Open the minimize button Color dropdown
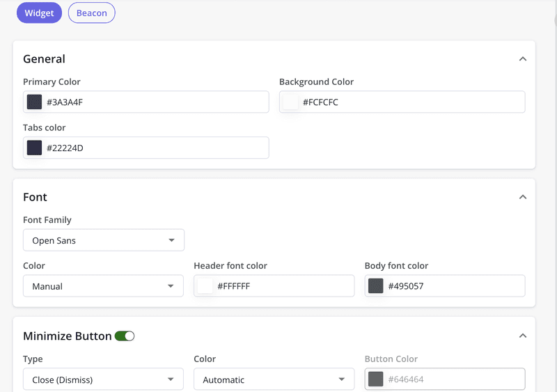The image size is (557, 392). 274,379
